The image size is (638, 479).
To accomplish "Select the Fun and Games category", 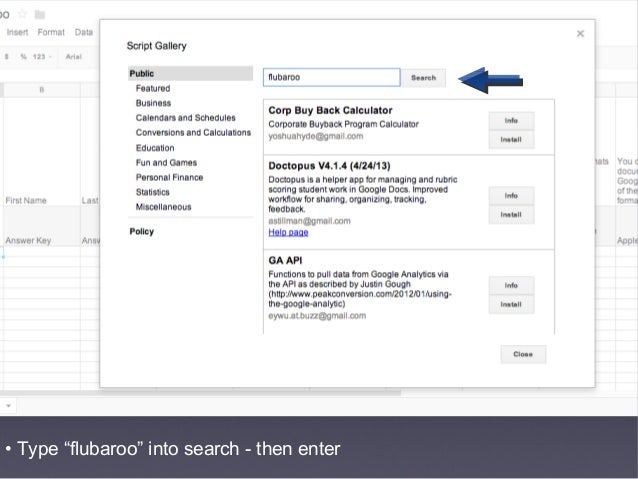I will coord(166,162).
